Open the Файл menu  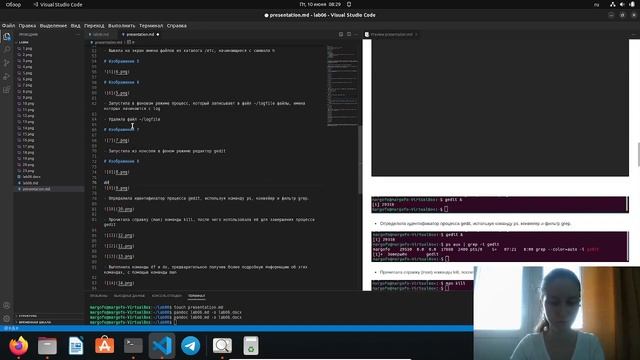click(8, 25)
